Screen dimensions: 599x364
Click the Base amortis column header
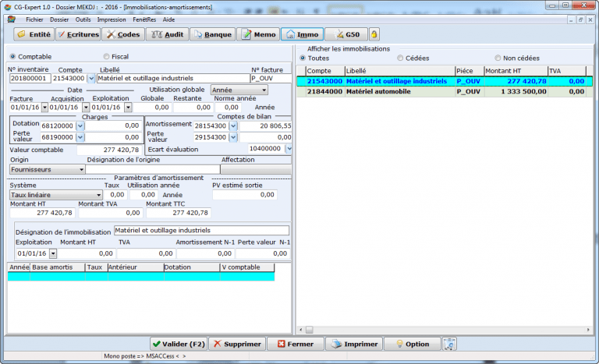(x=58, y=267)
